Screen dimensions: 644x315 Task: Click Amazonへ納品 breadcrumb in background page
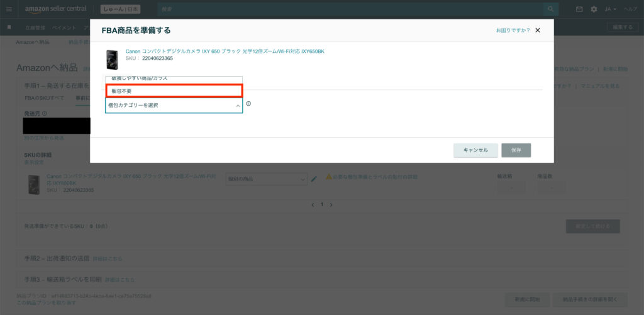tap(33, 42)
